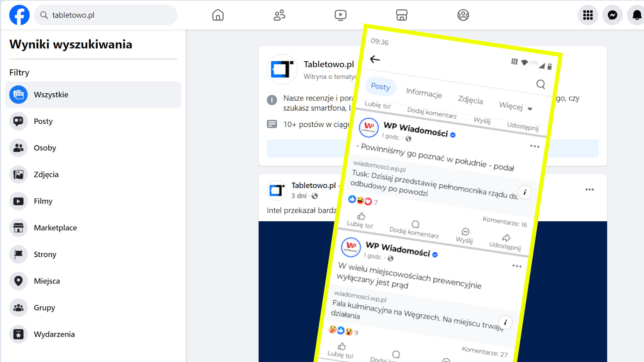
Task: Click the Osoby people icon
Action: [18, 148]
